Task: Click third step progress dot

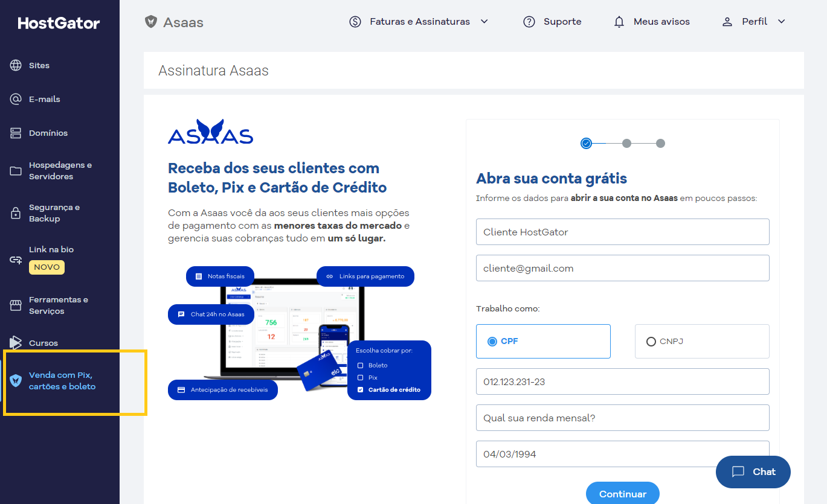Action: pos(660,143)
